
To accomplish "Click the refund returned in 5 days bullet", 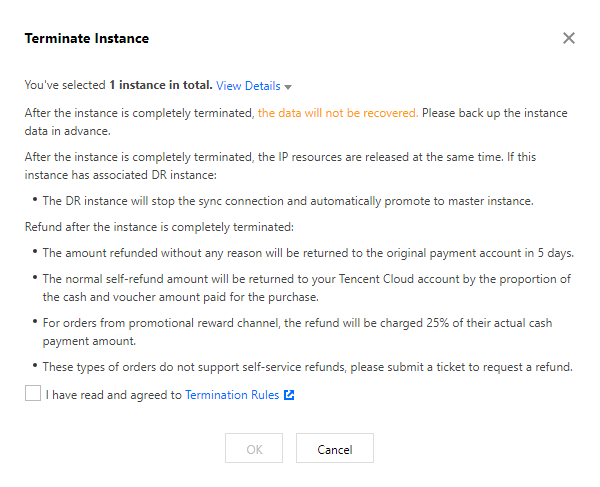I will pyautogui.click(x=307, y=252).
